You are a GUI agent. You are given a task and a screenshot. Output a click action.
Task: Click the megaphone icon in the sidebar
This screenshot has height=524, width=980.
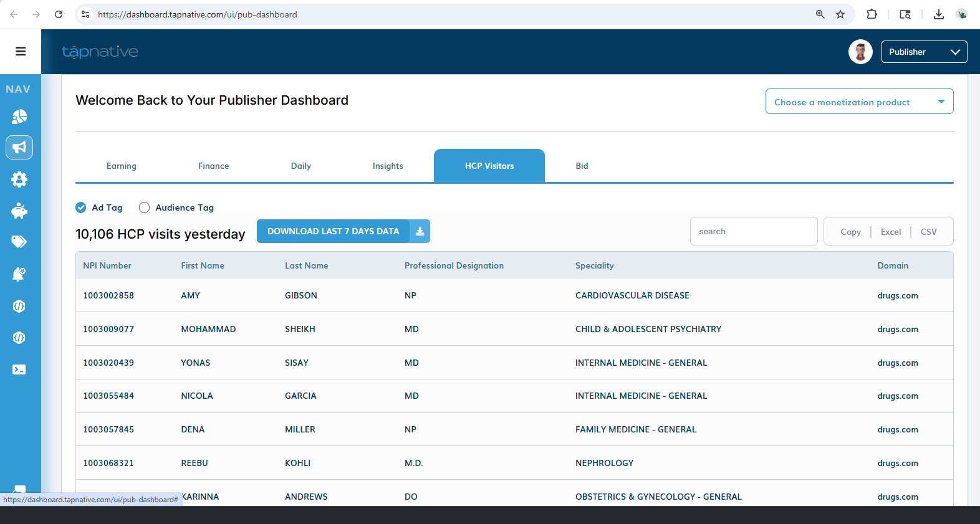19,148
